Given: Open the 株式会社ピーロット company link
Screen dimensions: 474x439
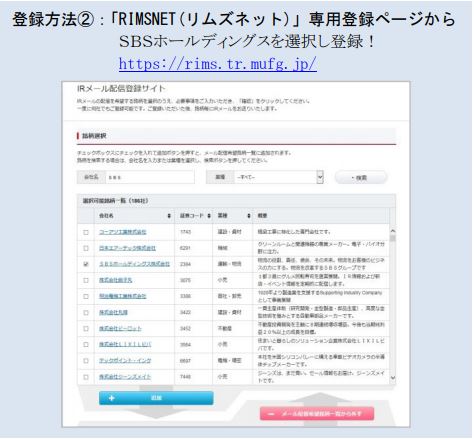Looking at the screenshot, I should 120,329.
